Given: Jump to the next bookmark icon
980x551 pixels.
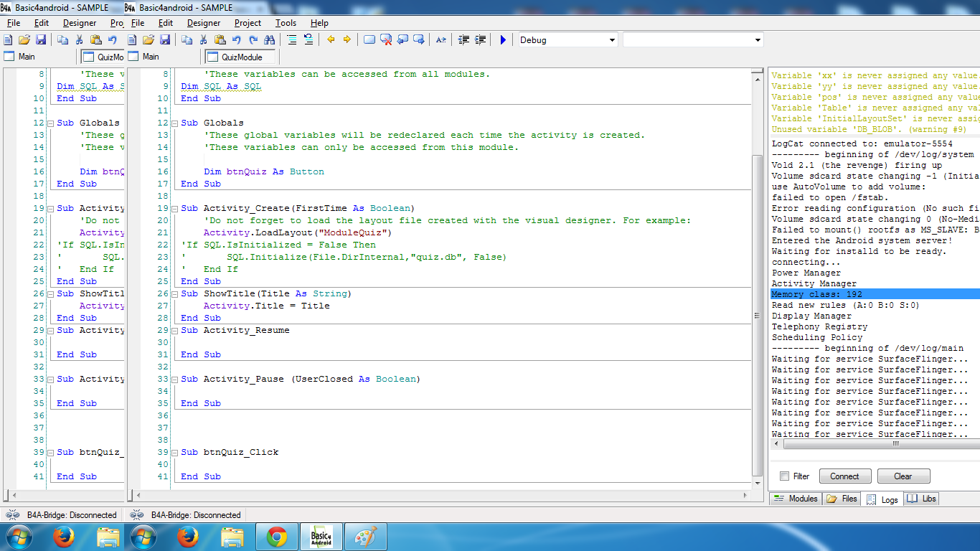Looking at the screenshot, I should click(x=419, y=40).
